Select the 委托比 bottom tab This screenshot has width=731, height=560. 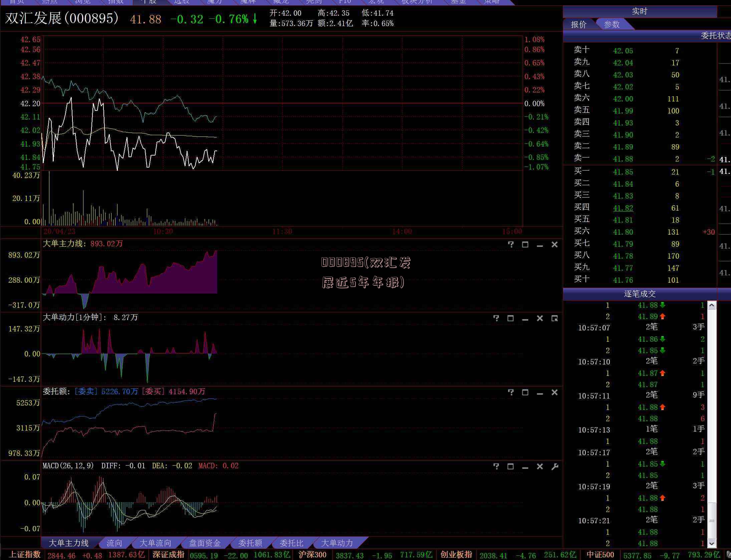pos(291,543)
